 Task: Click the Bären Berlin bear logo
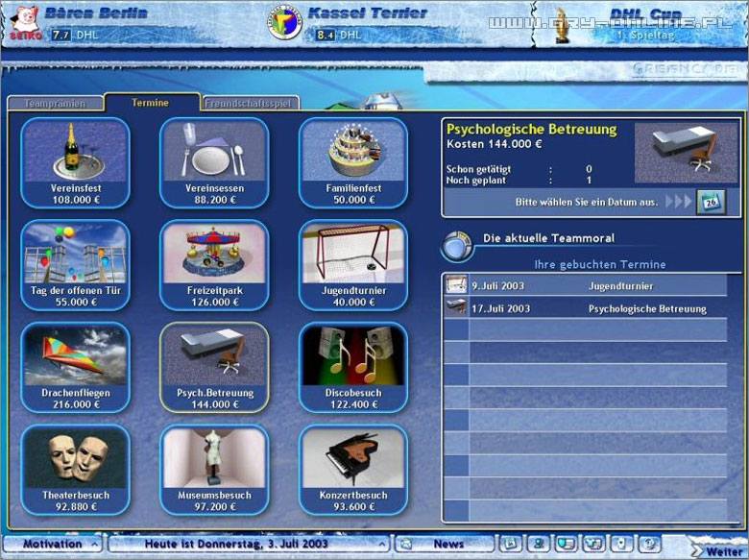[x=25, y=23]
